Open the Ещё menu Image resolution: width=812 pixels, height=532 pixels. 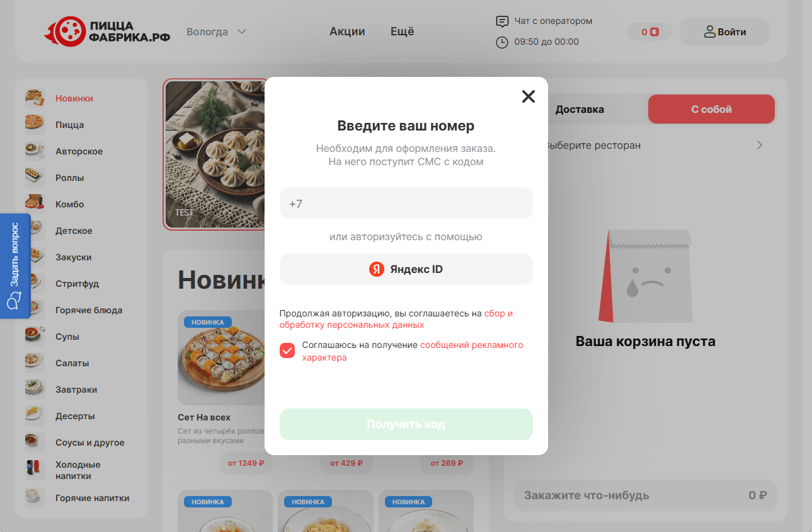pos(403,32)
